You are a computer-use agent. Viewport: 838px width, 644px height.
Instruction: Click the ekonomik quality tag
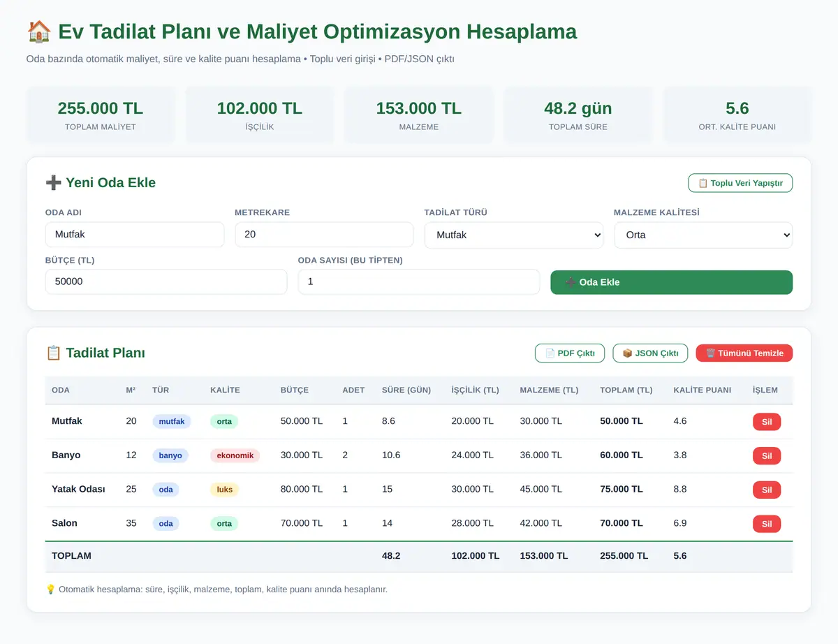click(x=235, y=455)
